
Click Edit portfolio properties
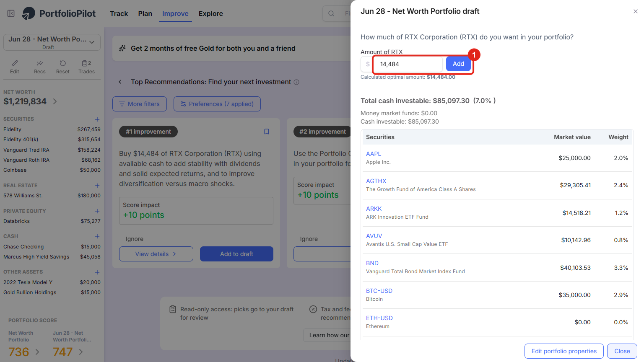pyautogui.click(x=564, y=351)
